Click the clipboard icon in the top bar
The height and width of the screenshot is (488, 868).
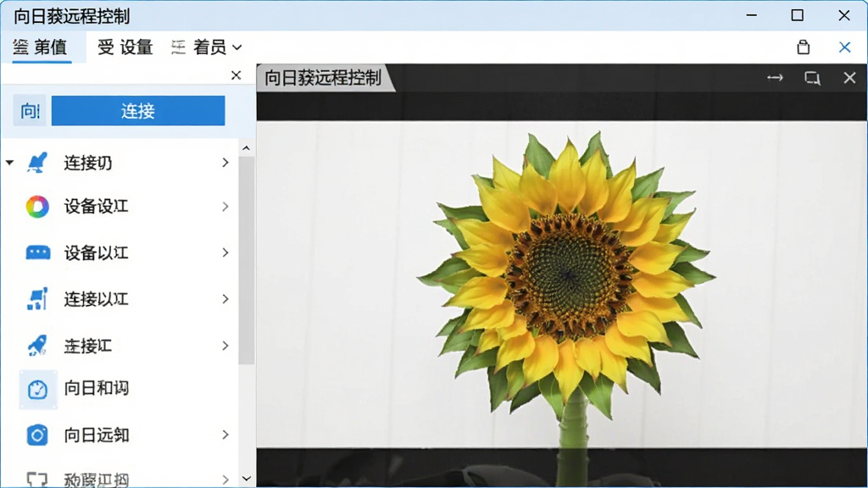804,47
